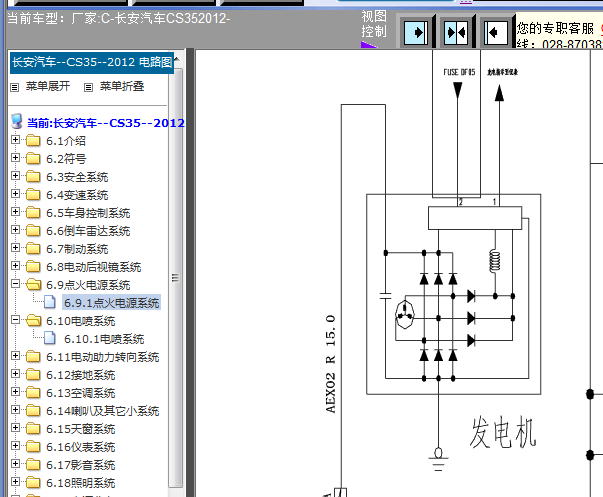The width and height of the screenshot is (603, 497).
Task: Collapse the 6.10电喷系统 node
Action: pos(15,321)
